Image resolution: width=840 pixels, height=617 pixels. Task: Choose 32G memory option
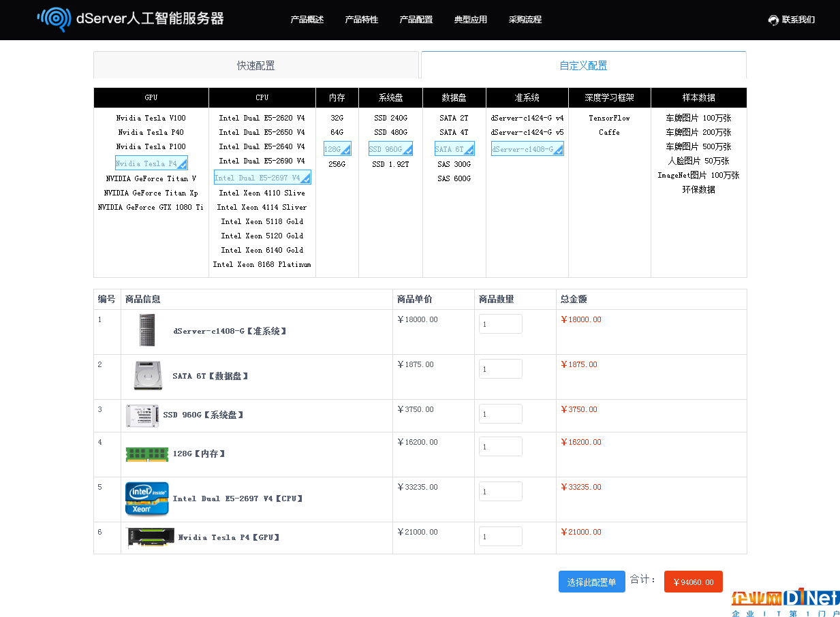coord(337,118)
